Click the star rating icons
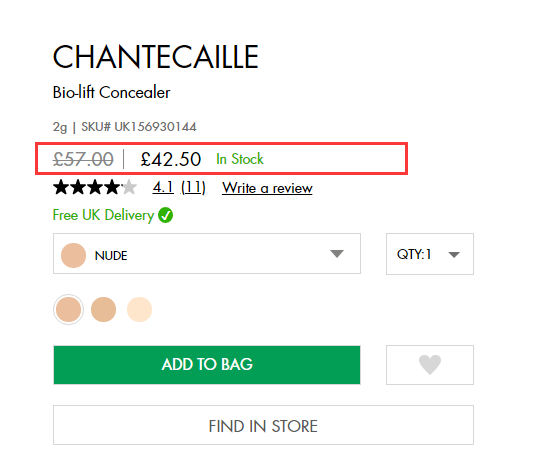The image size is (534, 469). click(x=95, y=187)
